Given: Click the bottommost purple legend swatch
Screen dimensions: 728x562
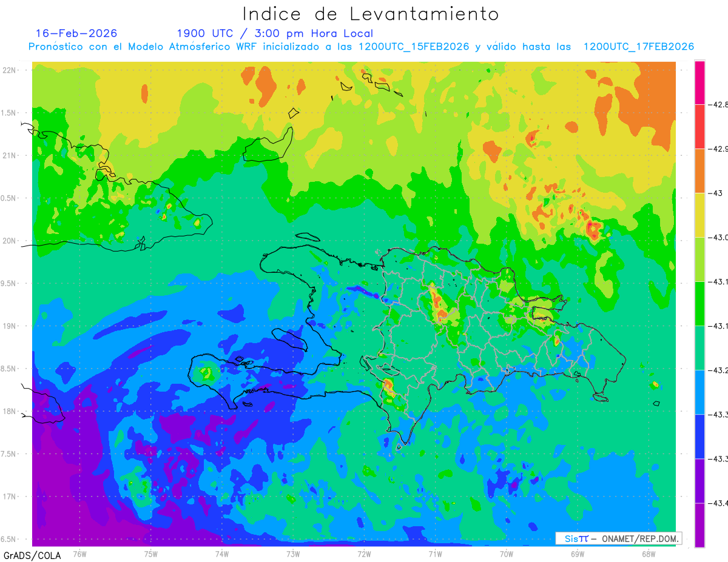Looking at the screenshot, I should [699, 525].
